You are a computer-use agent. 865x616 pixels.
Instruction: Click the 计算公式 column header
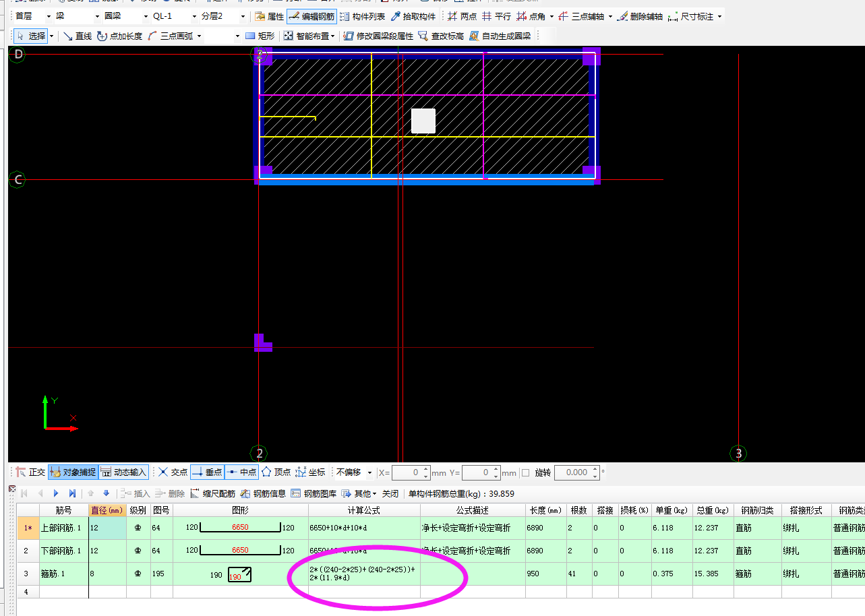pos(364,510)
